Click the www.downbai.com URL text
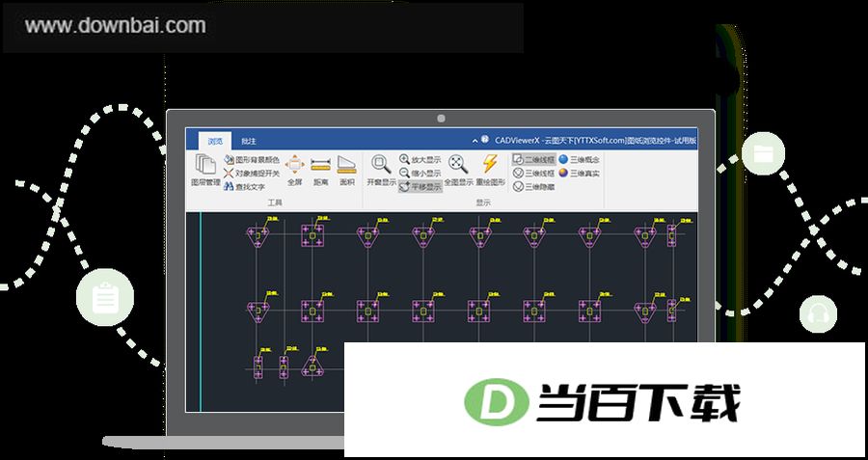 (115, 26)
